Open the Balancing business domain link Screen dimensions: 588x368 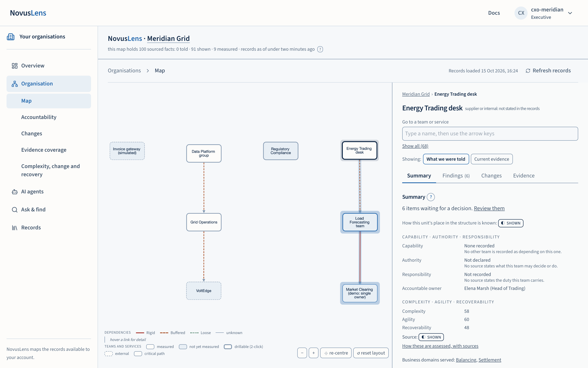[466, 360]
